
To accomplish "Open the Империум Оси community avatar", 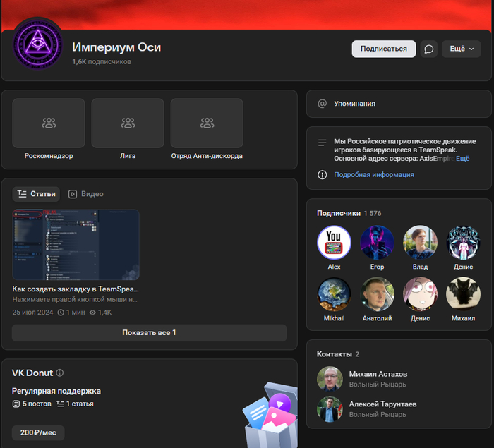I will pos(37,49).
